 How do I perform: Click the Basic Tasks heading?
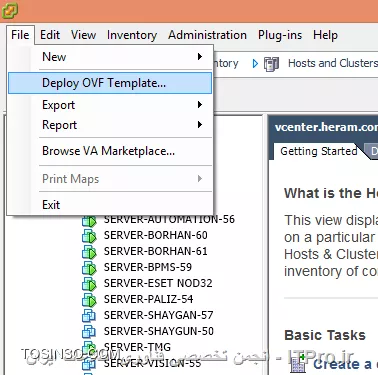click(x=325, y=335)
